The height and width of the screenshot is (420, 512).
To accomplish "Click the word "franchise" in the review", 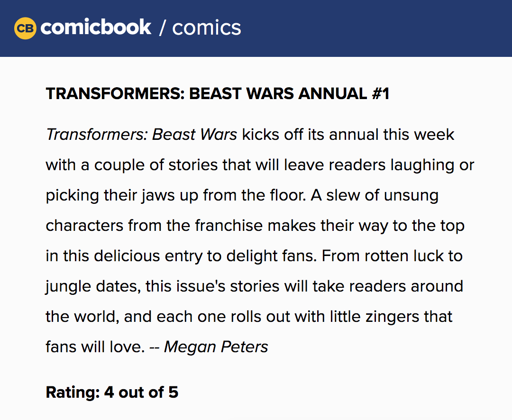I will tap(229, 226).
